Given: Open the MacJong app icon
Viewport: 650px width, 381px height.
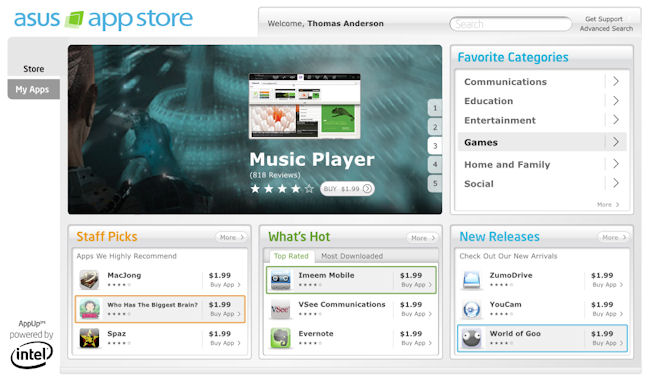Looking at the screenshot, I should 89,279.
